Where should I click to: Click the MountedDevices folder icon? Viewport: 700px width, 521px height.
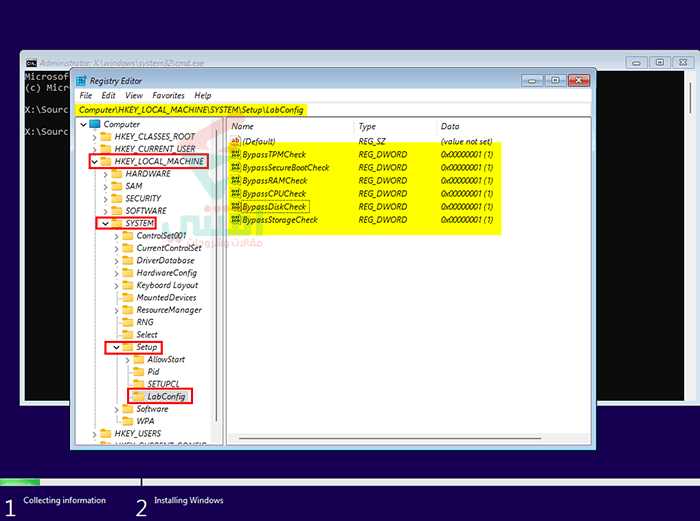point(128,297)
